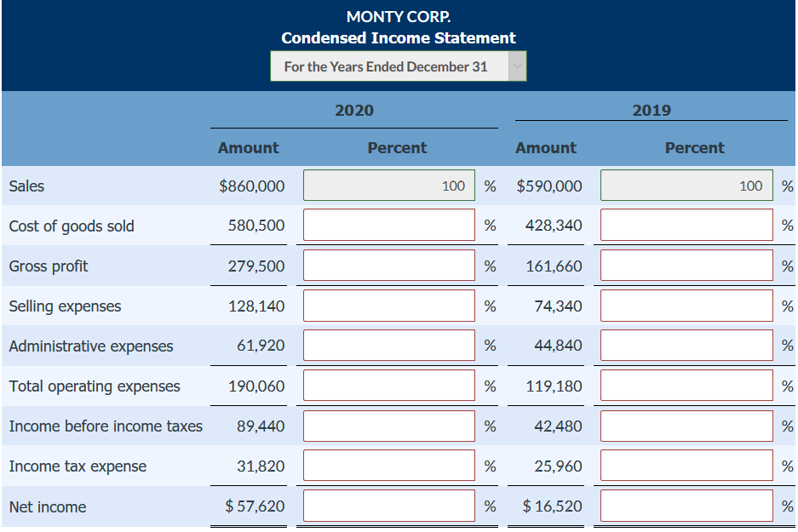Select the Total operating expenses 2019 percent input
798x532 pixels.
point(686,385)
